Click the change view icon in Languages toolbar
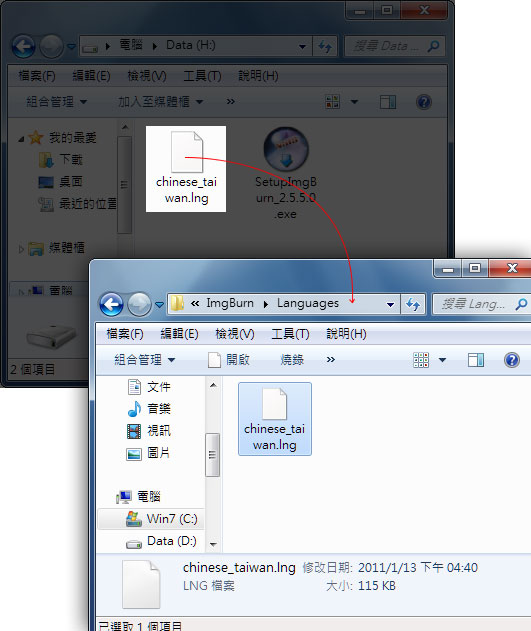Viewport: 531px width, 631px height. 421,360
